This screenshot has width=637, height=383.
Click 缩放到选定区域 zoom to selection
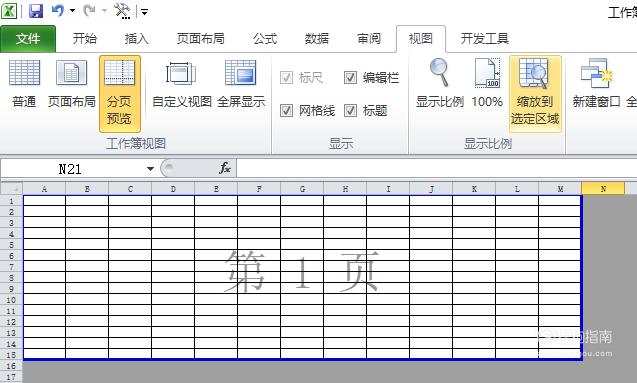click(x=535, y=93)
